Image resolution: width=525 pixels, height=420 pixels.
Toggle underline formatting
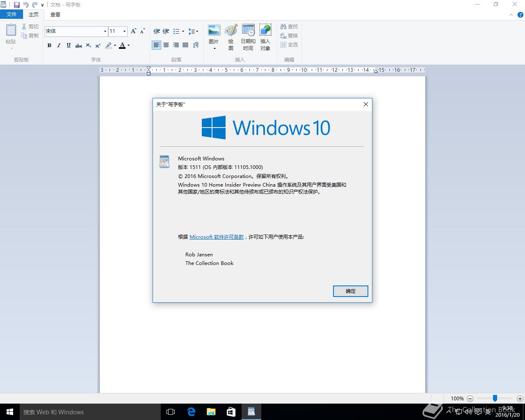tap(68, 46)
